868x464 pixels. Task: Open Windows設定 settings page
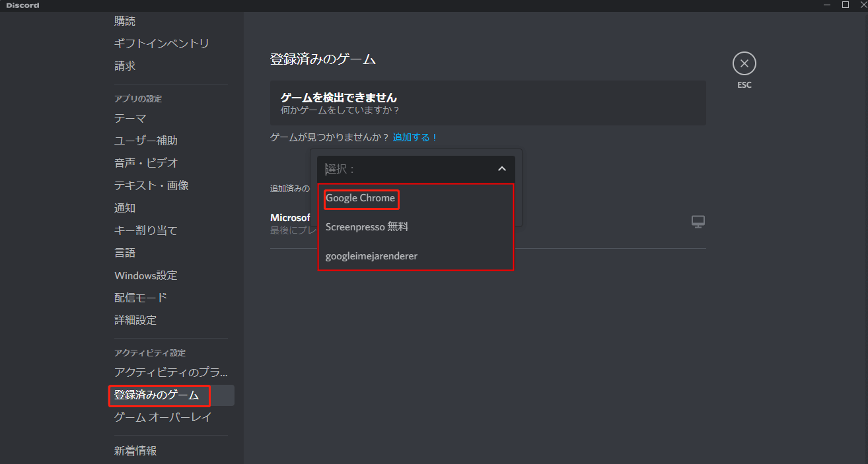[144, 275]
